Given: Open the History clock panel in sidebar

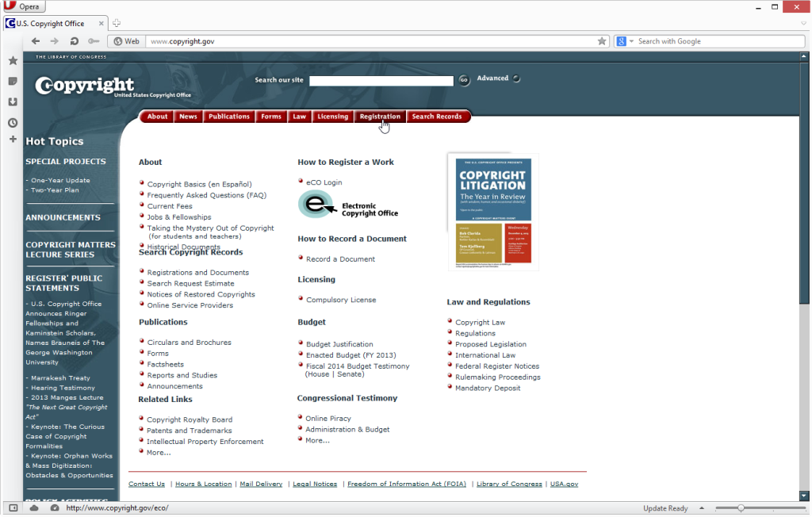Looking at the screenshot, I should 13,123.
